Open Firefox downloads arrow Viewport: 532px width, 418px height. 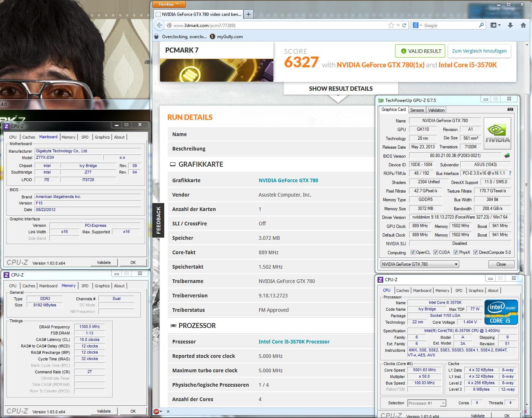[510, 25]
